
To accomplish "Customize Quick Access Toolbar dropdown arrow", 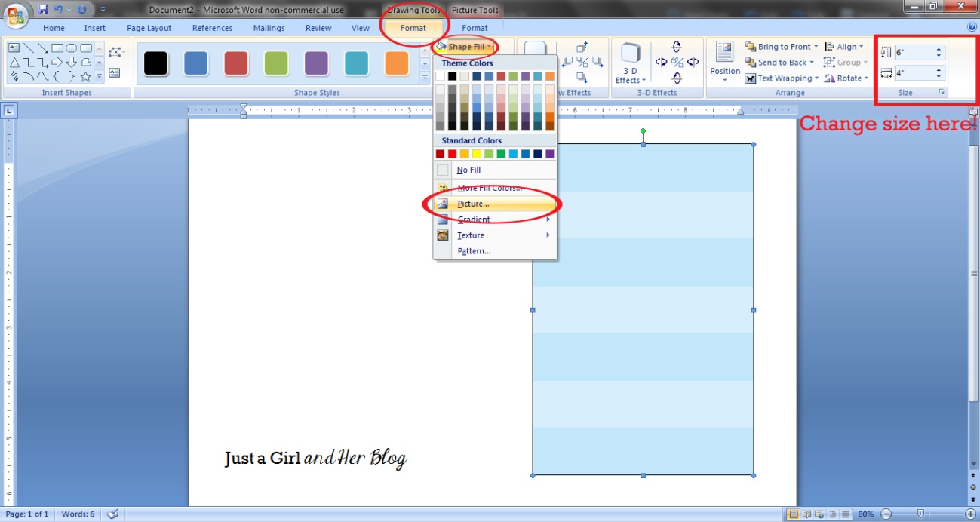I will click(x=103, y=10).
